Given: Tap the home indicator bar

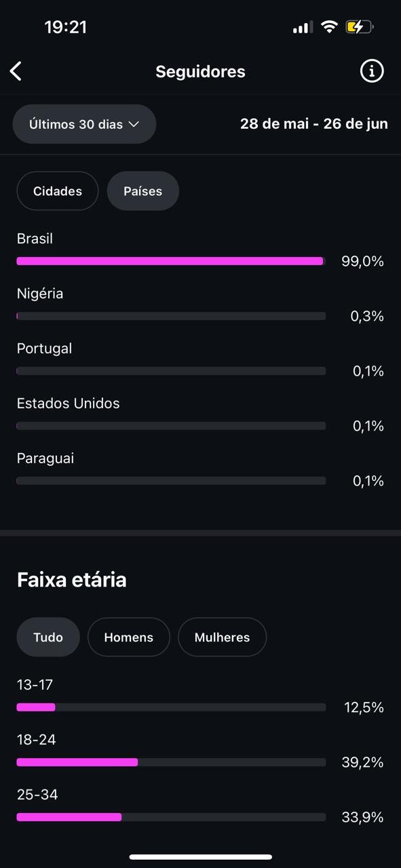Looking at the screenshot, I should click(x=201, y=857).
